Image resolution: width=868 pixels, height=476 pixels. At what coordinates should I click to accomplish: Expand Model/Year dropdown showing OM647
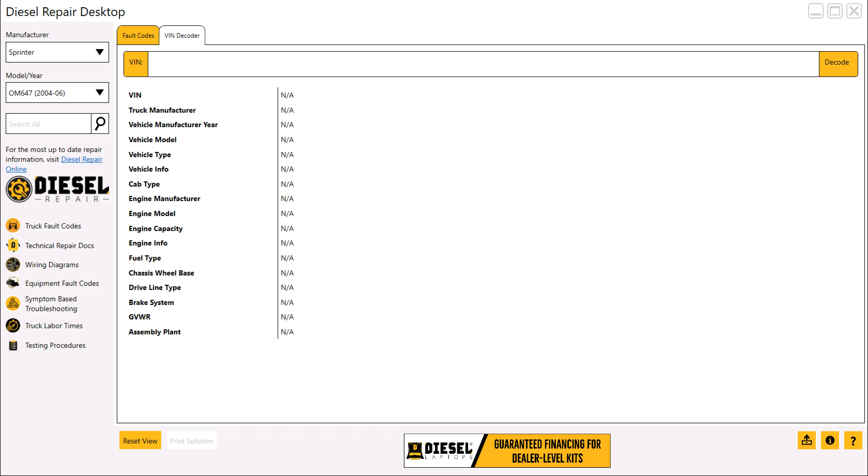[x=57, y=93]
